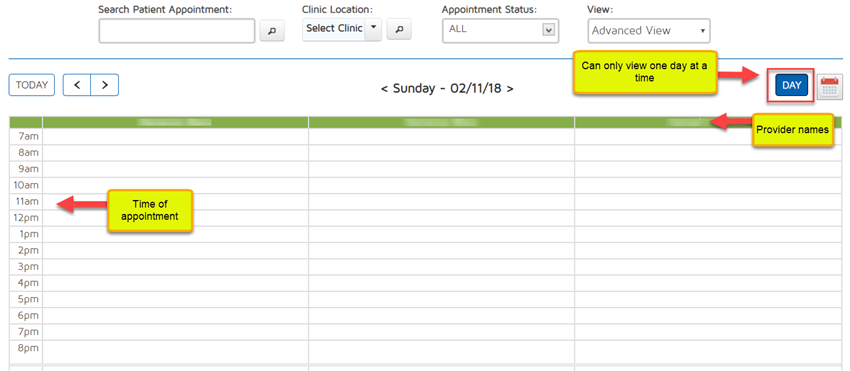The width and height of the screenshot is (850, 371).
Task: Click the 5pm slot for first provider
Action: click(175, 299)
